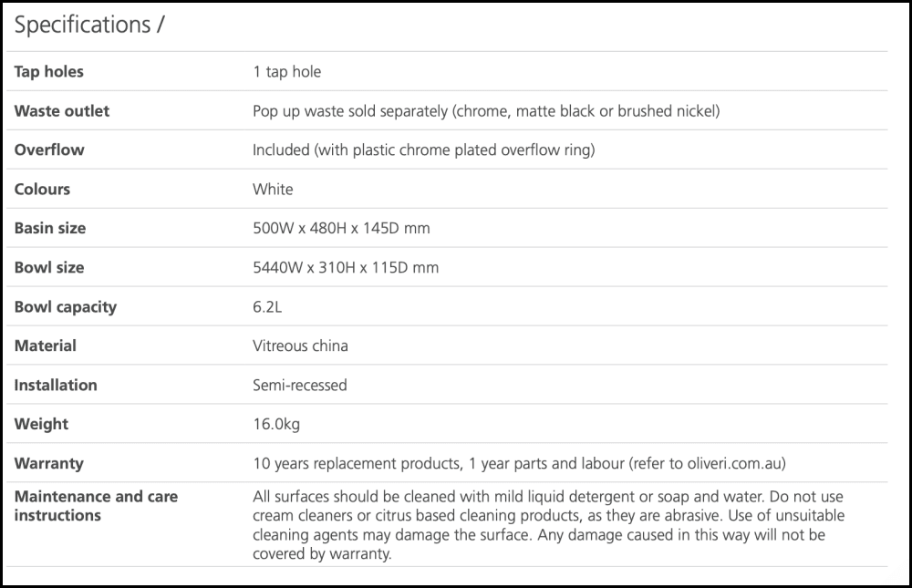Click the Waste outlet label
Screen dimensions: 912x588
click(x=61, y=110)
